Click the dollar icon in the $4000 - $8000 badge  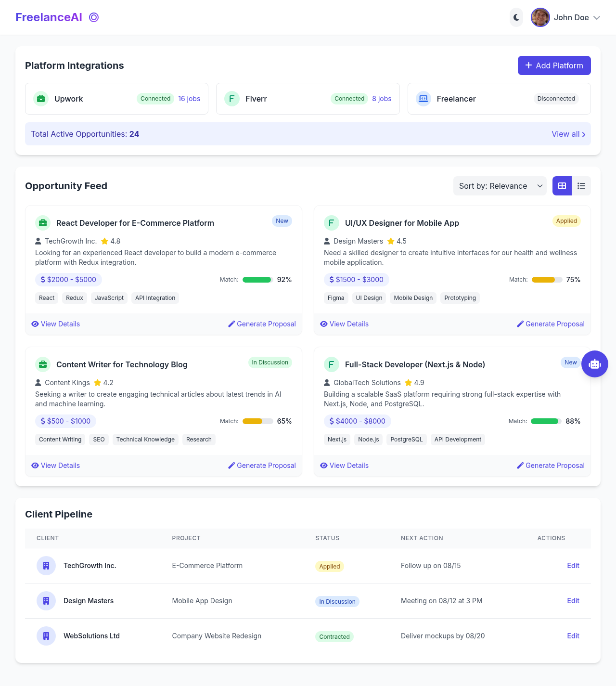point(331,421)
